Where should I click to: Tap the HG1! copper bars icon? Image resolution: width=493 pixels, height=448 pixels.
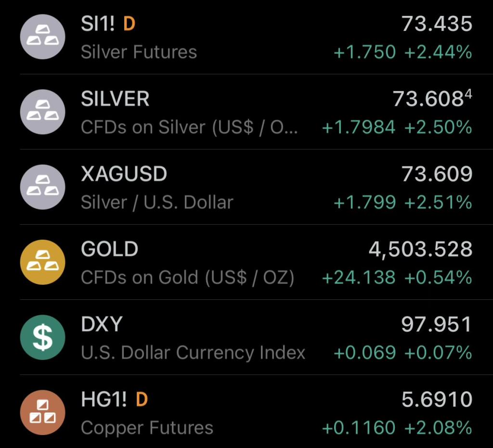tap(42, 412)
